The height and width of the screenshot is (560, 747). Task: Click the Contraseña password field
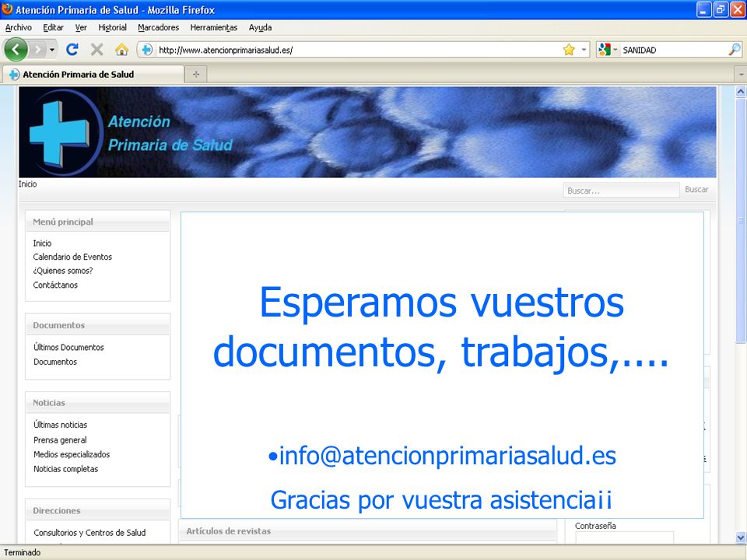[x=625, y=537]
